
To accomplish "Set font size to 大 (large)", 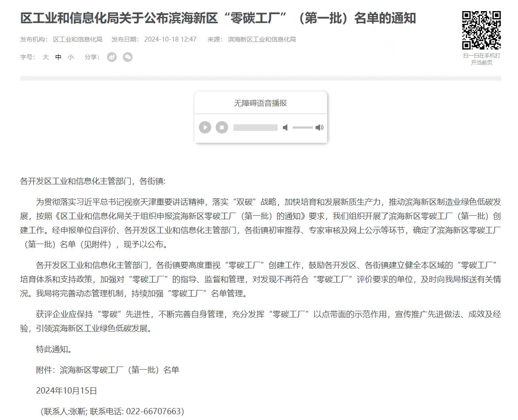I will click(x=46, y=57).
